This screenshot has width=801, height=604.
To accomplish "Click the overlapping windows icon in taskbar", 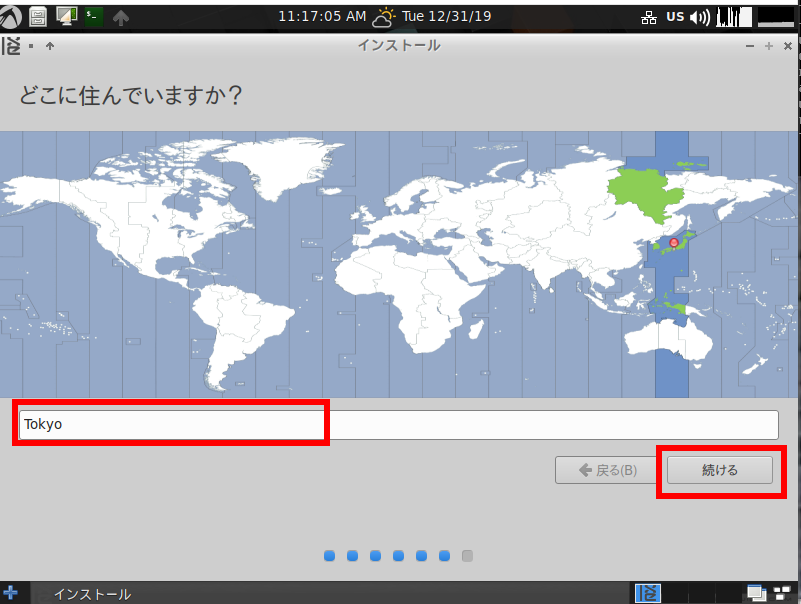I will point(756,593).
